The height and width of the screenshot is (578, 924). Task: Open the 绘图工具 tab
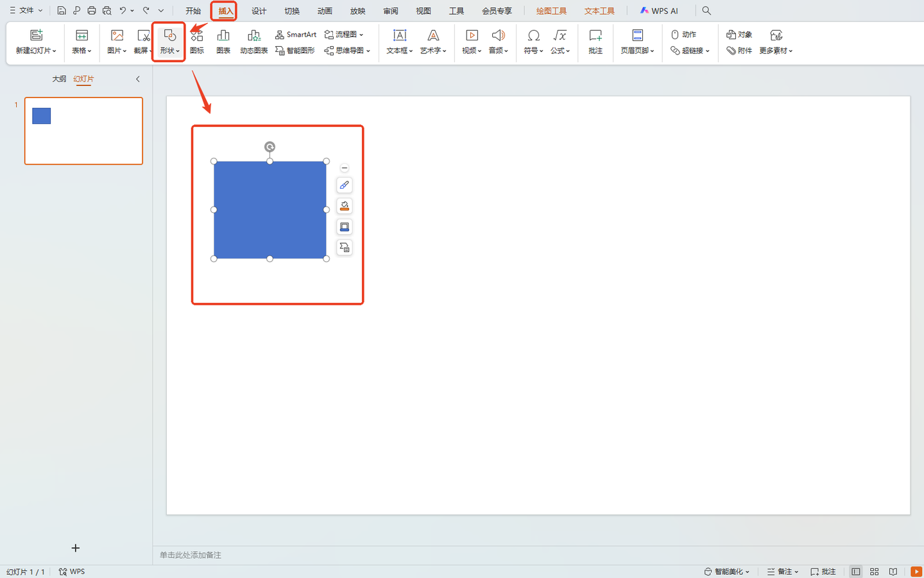click(551, 11)
